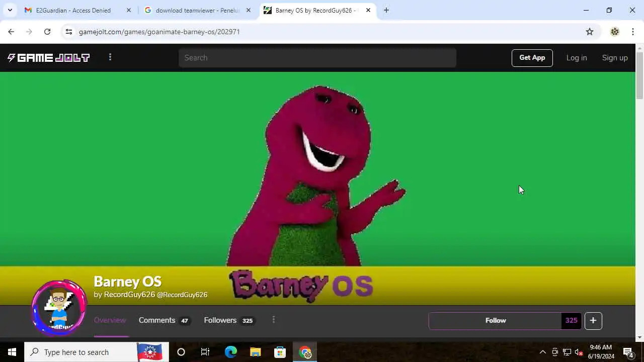Click the Game Jolt logo
Image resolution: width=644 pixels, height=362 pixels.
pyautogui.click(x=48, y=58)
